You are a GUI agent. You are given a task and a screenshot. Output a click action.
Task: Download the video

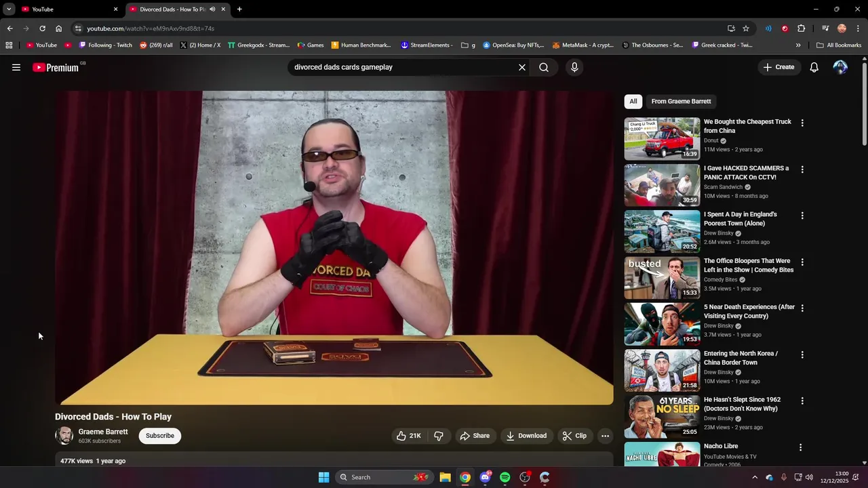pos(526,436)
